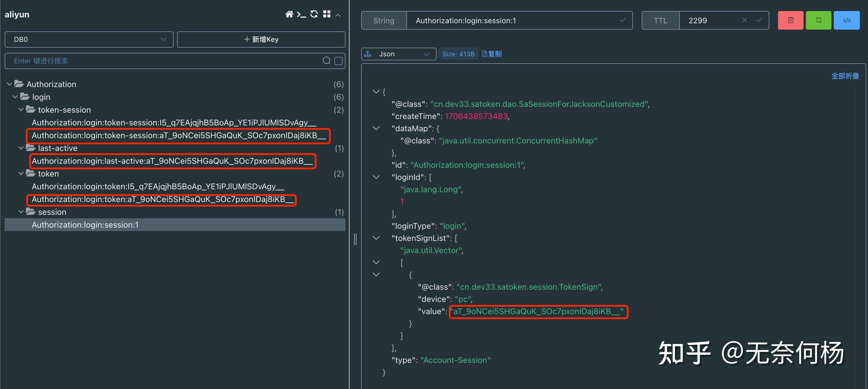This screenshot has height=389, width=868.
Task: Collapse the token folder
Action: coord(21,174)
